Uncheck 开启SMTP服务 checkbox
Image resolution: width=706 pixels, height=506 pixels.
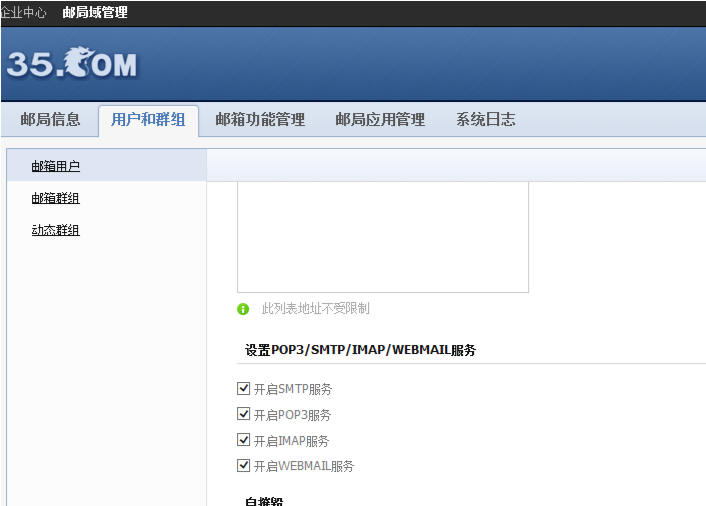[244, 388]
